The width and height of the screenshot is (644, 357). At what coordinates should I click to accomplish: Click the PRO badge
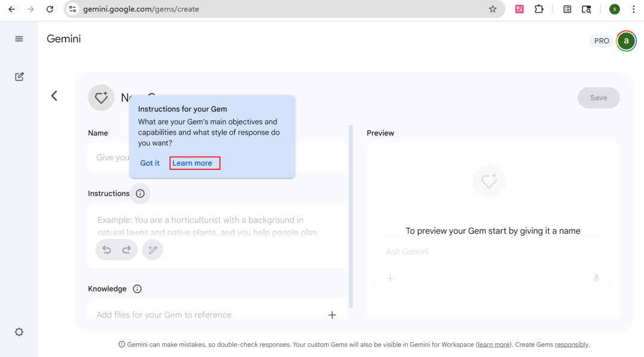601,41
